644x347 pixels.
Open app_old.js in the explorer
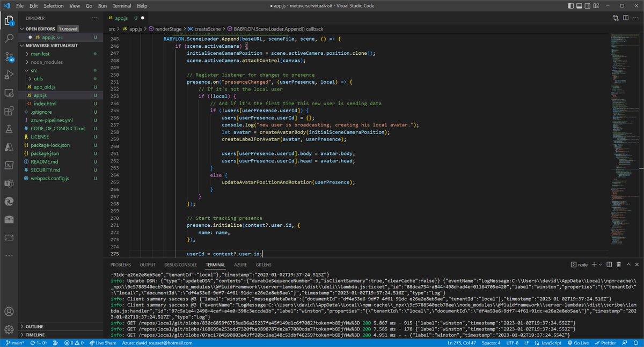pos(45,87)
